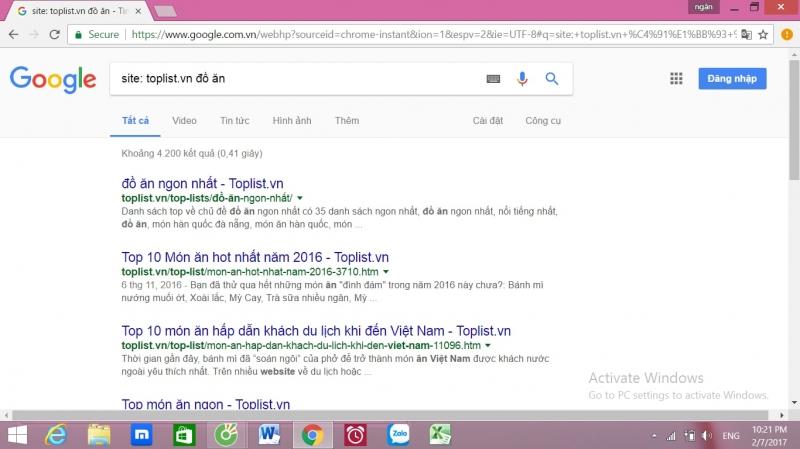Screen dimensions: 800x449
Task: Open Microsoft Word from the taskbar
Action: tap(269, 435)
